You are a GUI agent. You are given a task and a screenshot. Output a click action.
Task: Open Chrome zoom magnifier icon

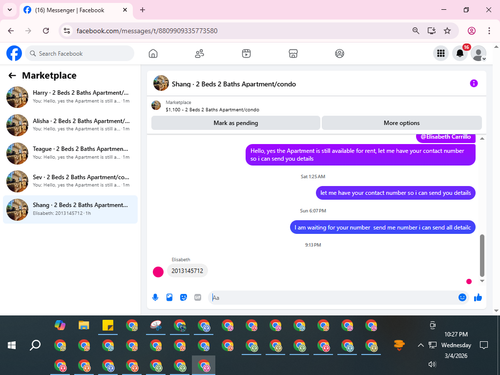tap(415, 31)
